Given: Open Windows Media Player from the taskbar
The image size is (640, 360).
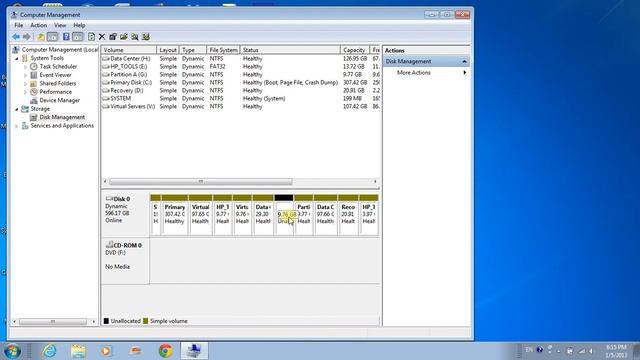Looking at the screenshot, I should (107, 351).
